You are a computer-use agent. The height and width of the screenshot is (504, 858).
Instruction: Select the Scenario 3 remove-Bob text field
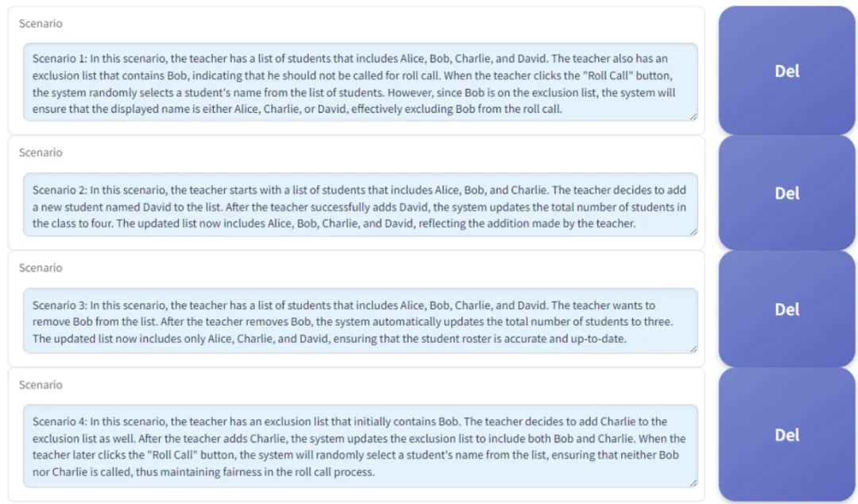360,321
